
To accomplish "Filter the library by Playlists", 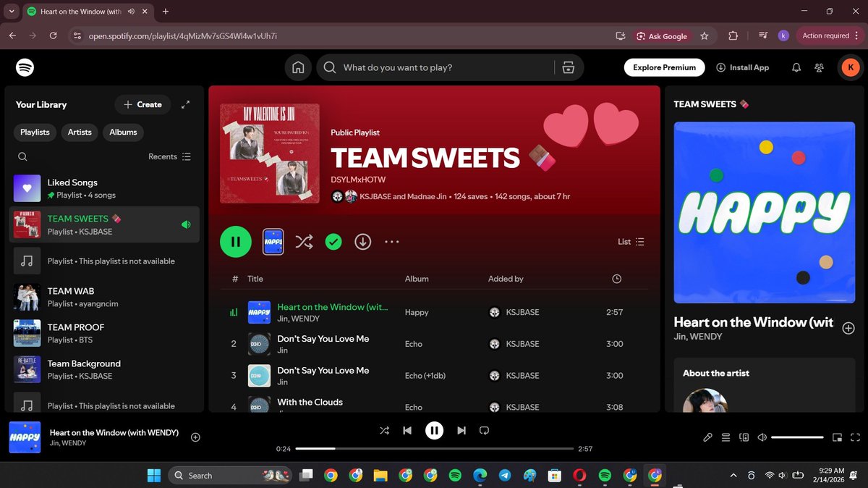I will [x=35, y=132].
